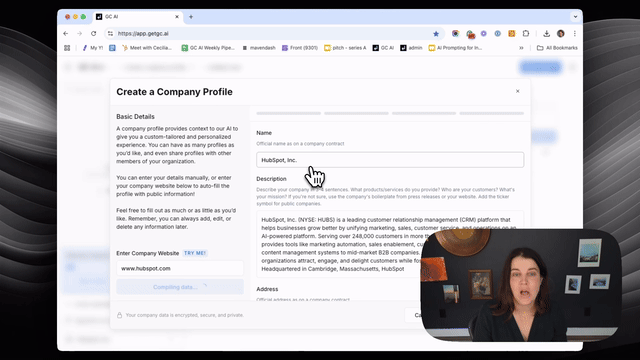The width and height of the screenshot is (640, 360).
Task: Click the last progress step bar
Action: (491, 113)
